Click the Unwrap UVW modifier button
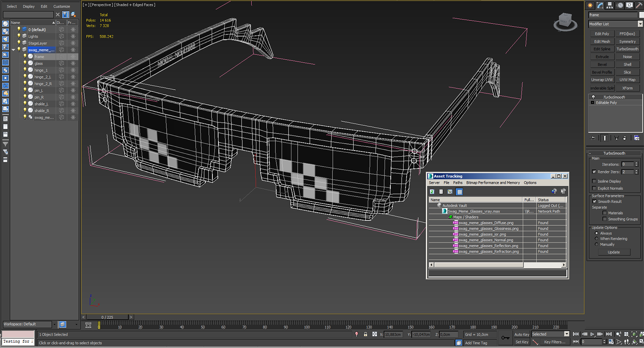 click(602, 80)
